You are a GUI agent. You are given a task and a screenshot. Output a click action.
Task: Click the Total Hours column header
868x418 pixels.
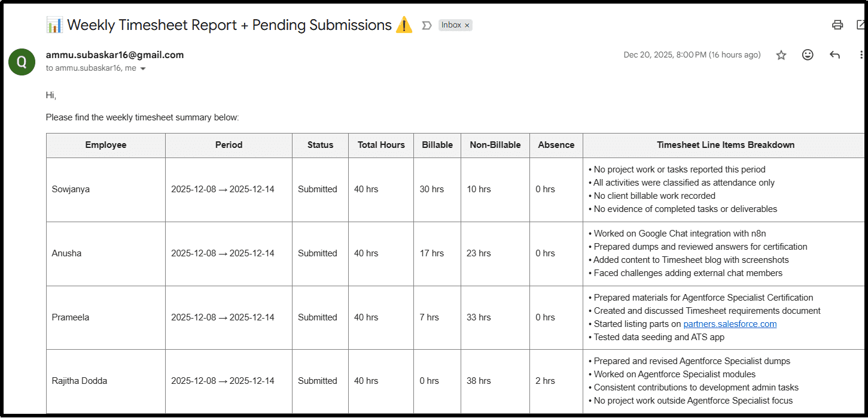[381, 145]
